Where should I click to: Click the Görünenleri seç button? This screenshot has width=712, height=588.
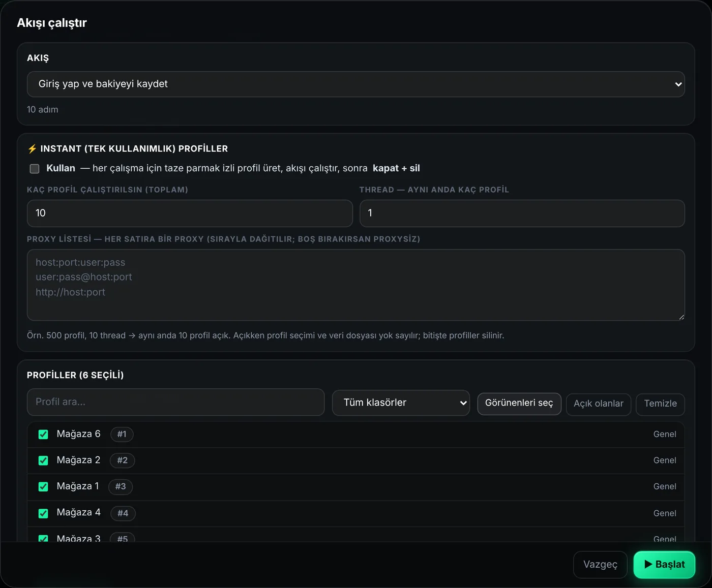point(519,404)
